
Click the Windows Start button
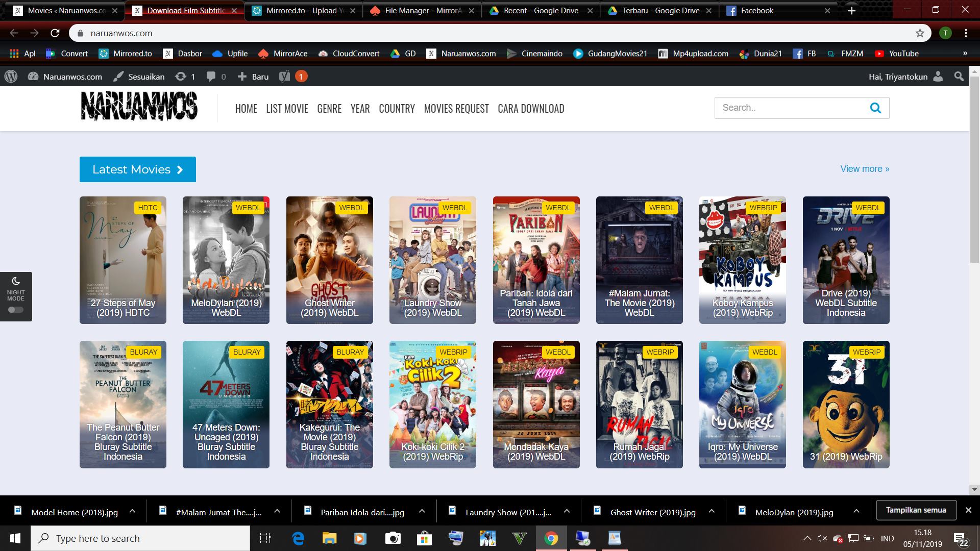pyautogui.click(x=15, y=538)
